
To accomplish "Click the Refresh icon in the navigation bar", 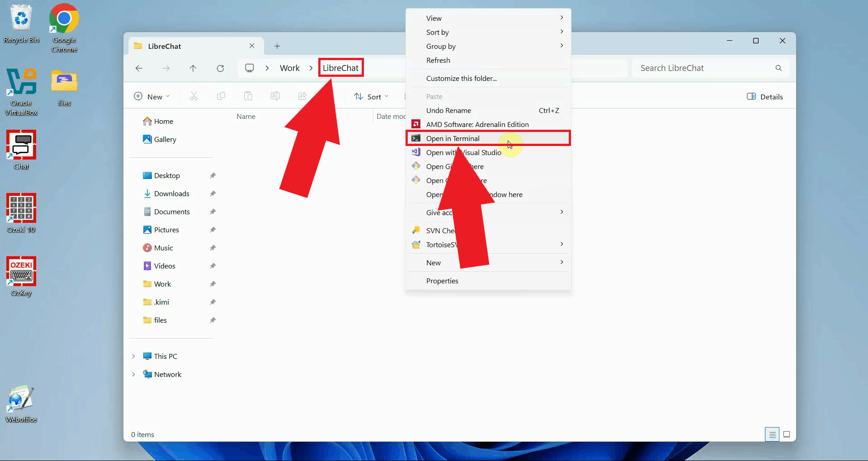I will pos(220,68).
